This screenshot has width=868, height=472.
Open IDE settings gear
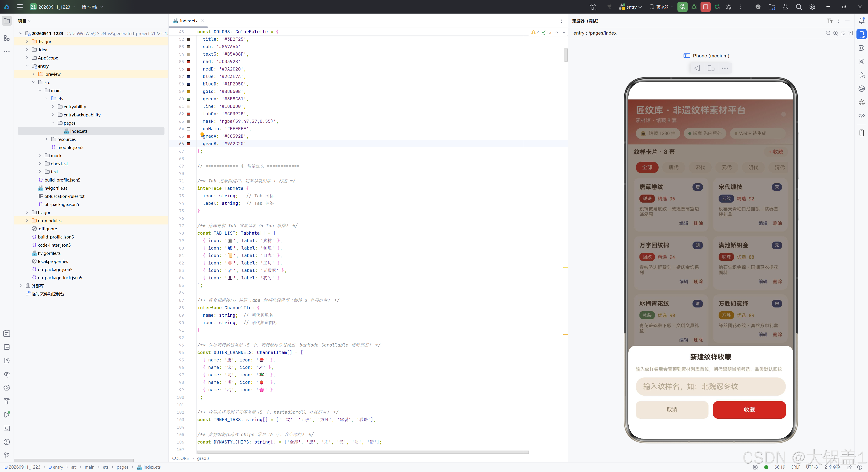[x=812, y=7]
